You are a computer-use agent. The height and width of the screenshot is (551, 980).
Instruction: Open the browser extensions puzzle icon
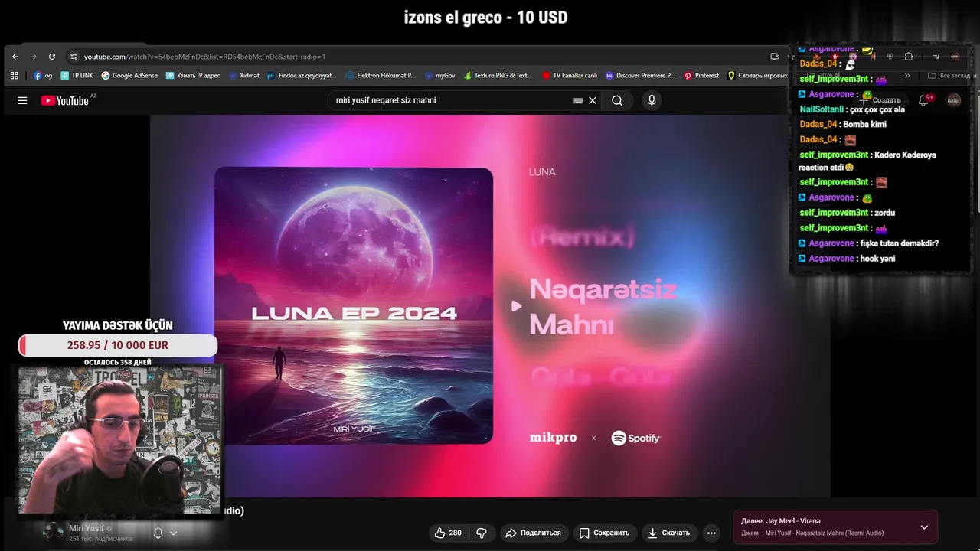coord(909,57)
